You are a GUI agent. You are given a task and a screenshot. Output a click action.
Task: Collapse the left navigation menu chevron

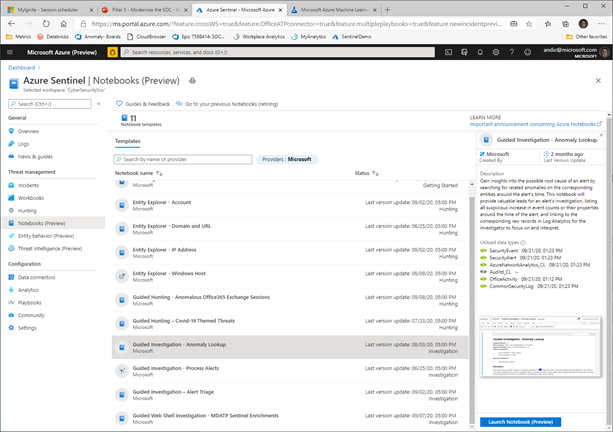point(99,104)
